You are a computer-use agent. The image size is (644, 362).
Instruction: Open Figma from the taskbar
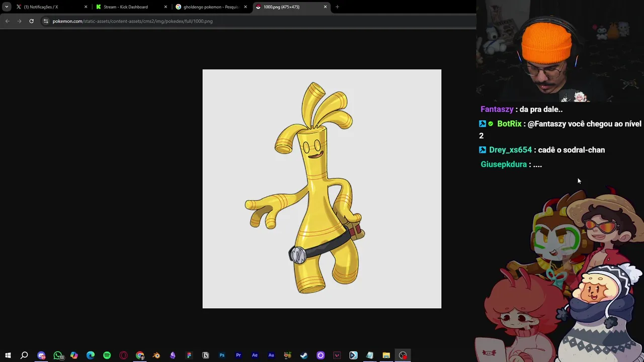tap(189, 355)
